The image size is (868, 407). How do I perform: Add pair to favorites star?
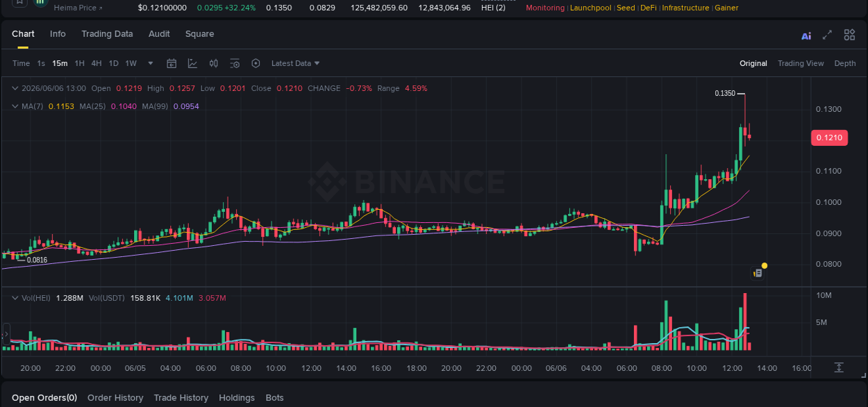[19, 2]
